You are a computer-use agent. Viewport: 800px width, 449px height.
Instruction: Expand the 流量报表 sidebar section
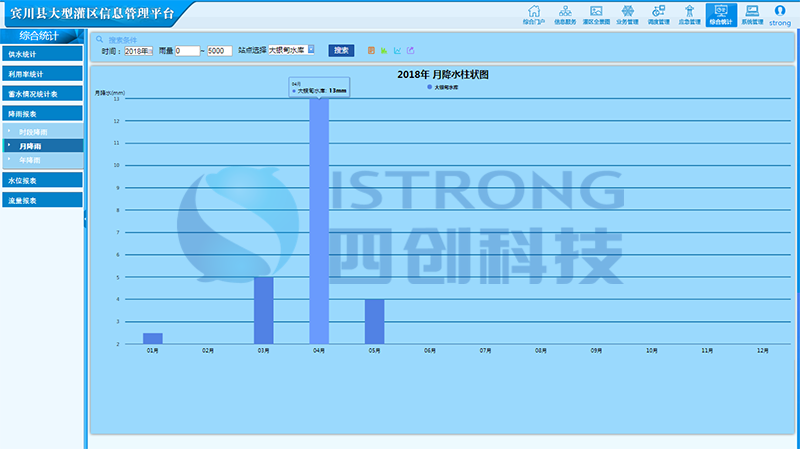click(42, 201)
